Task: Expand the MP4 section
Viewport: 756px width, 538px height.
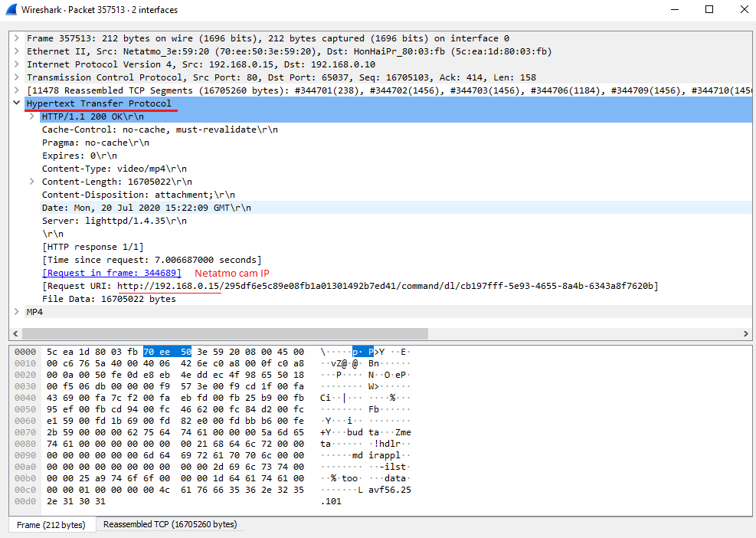Action: pos(16,312)
